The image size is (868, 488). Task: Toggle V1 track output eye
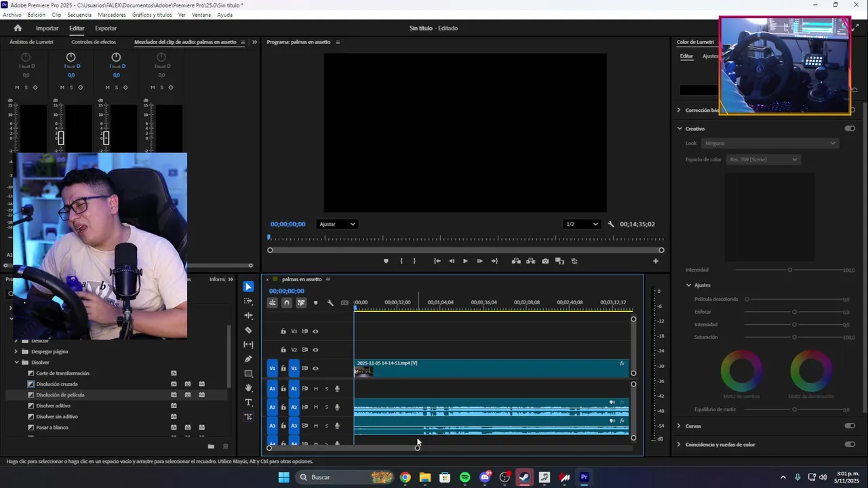tap(315, 369)
